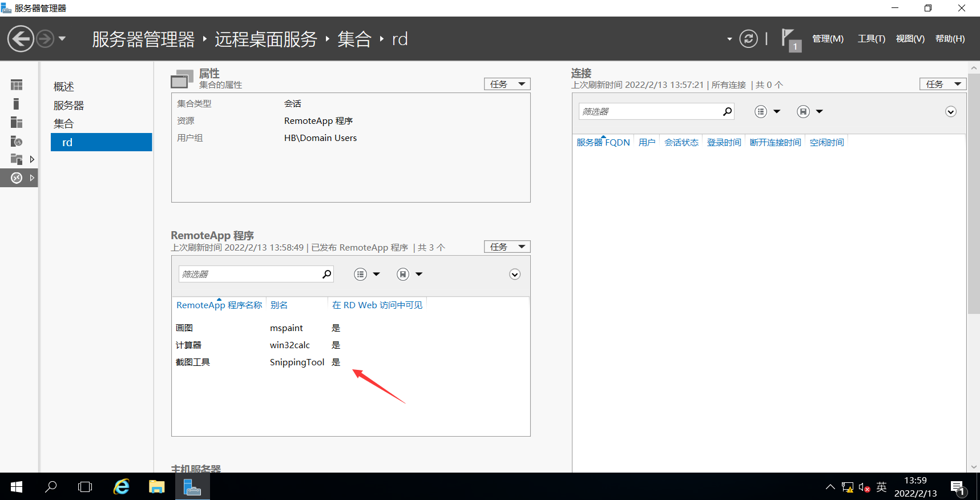Screen dimensions: 980x500
Task: Sort by 服务器 FQDN column
Action: (x=603, y=143)
